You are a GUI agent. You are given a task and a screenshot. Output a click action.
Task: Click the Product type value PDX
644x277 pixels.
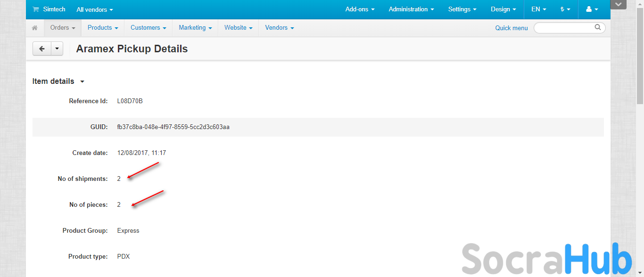tap(124, 256)
